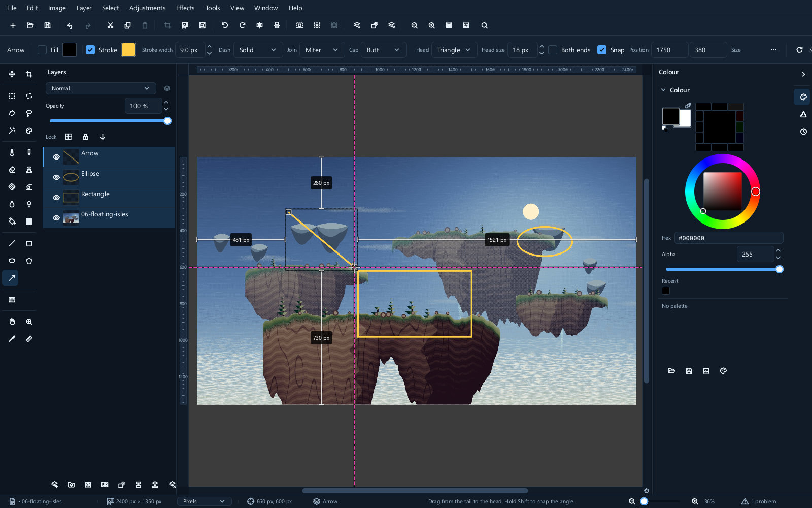Open the Dash style dropdown
Viewport: 812px width, 508px height.
click(258, 50)
